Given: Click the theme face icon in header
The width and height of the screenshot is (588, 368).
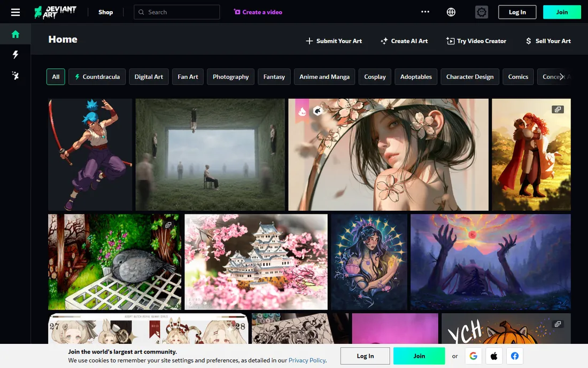Looking at the screenshot, I should pyautogui.click(x=482, y=12).
